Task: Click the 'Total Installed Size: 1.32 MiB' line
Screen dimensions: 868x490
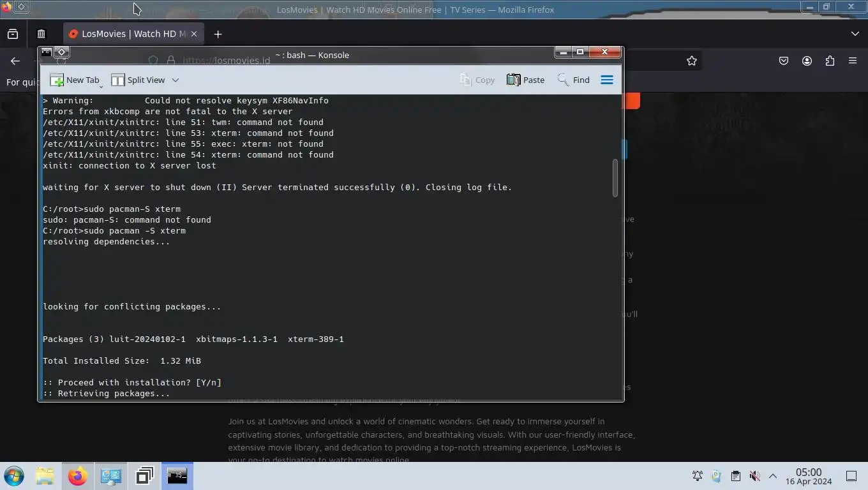Action: click(x=122, y=361)
